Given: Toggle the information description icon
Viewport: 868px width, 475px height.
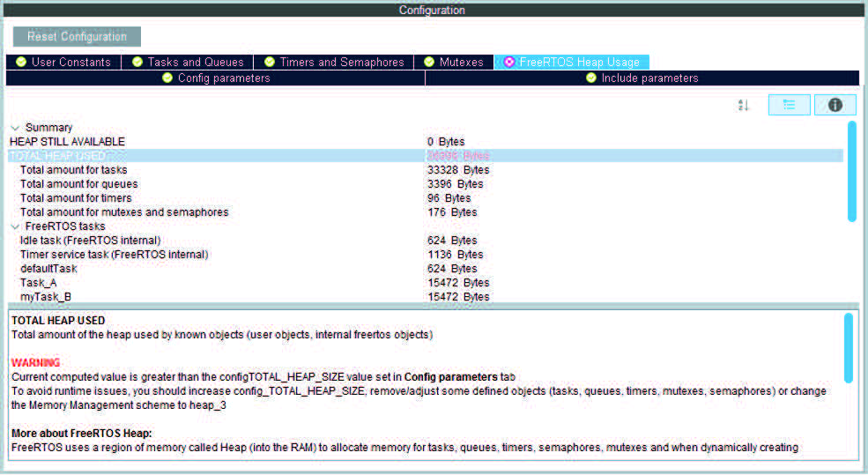Looking at the screenshot, I should point(835,105).
